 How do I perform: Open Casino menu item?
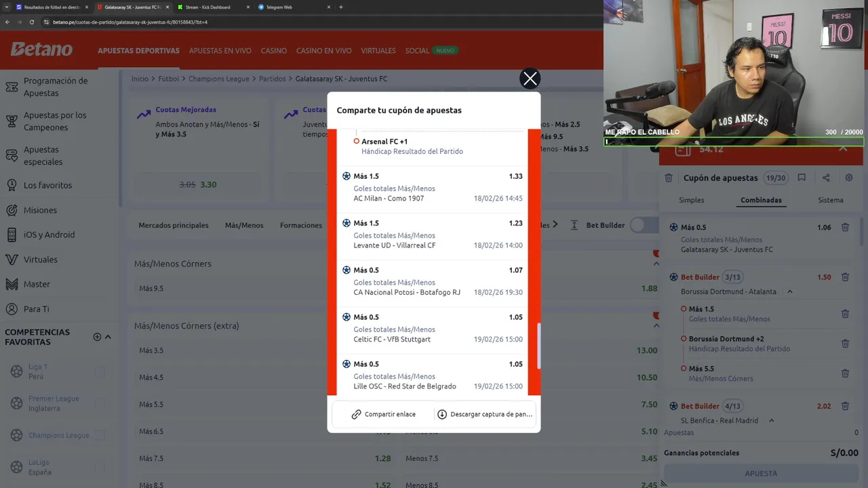click(274, 51)
